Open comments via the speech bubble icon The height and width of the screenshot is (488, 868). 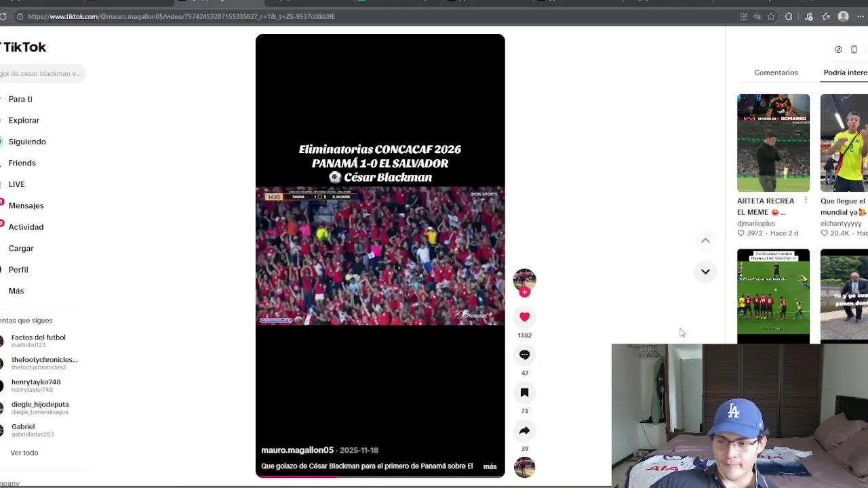pyautogui.click(x=524, y=354)
